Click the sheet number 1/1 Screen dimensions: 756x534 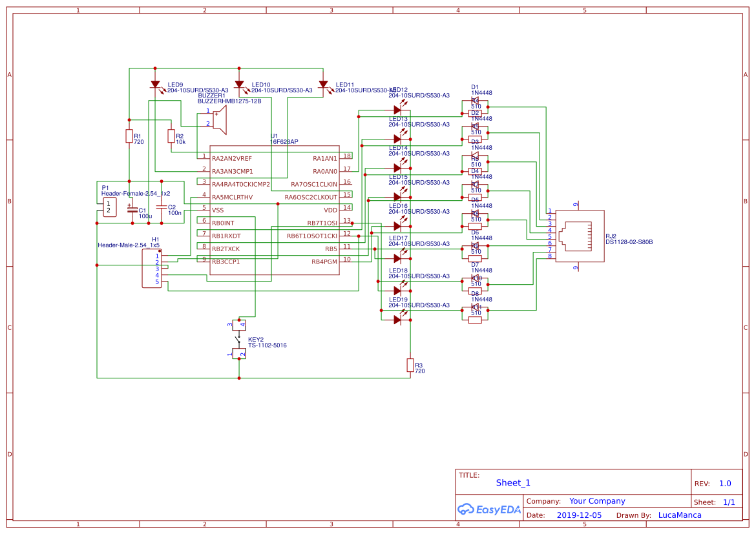(729, 502)
